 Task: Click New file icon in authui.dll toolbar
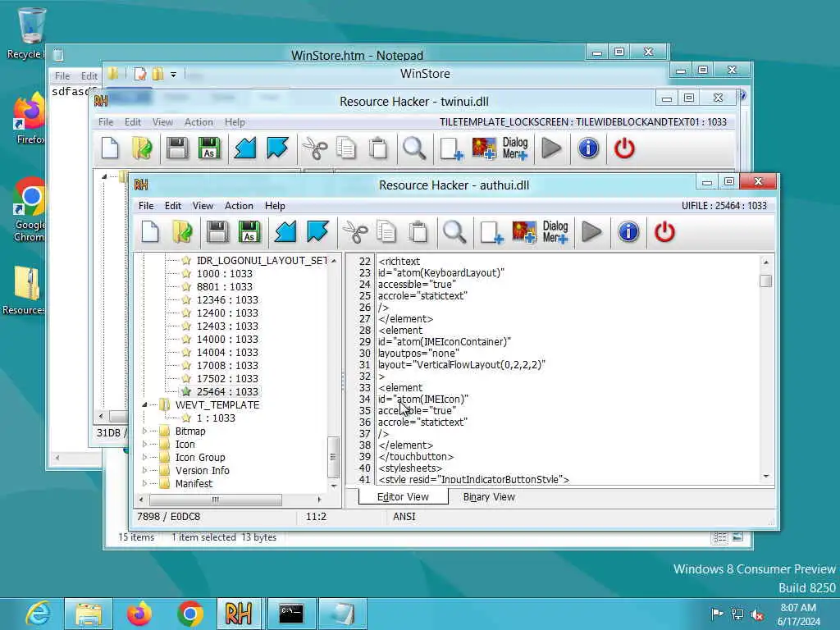[151, 232]
